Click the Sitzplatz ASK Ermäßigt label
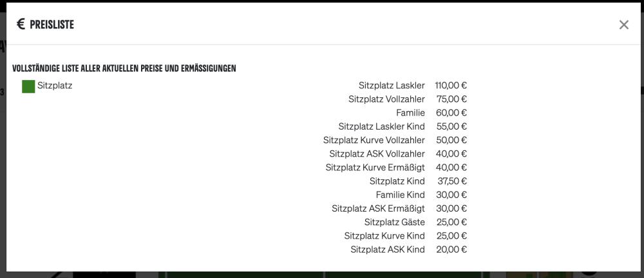The image size is (644, 278). point(378,208)
